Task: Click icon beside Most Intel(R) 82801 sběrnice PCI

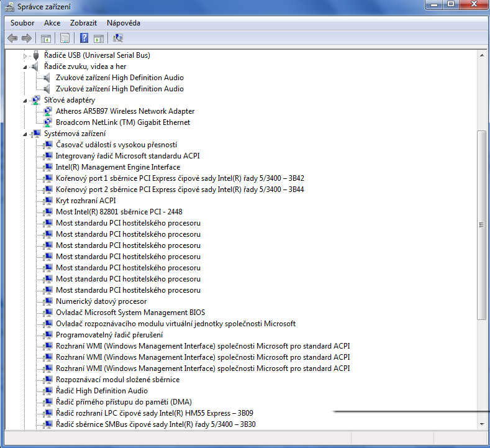Action: 48,212
